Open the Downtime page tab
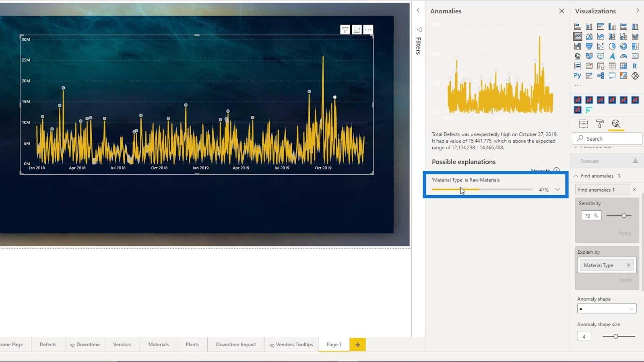 pos(85,344)
